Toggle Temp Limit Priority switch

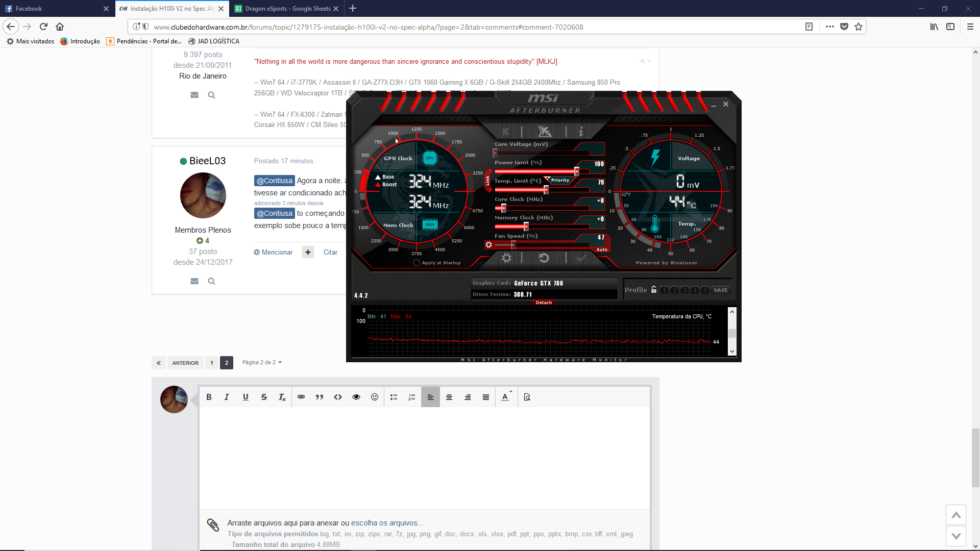click(559, 180)
